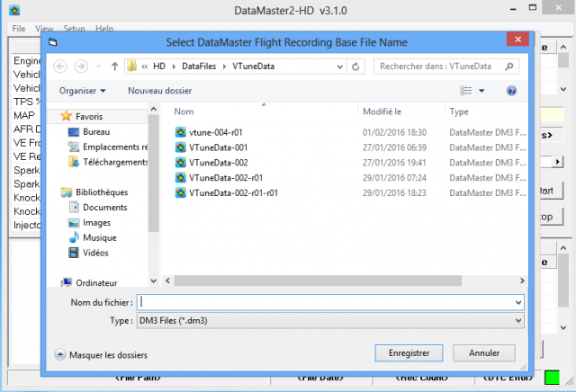The height and width of the screenshot is (392, 576).
Task: Click the Images library icon
Action: 74,222
